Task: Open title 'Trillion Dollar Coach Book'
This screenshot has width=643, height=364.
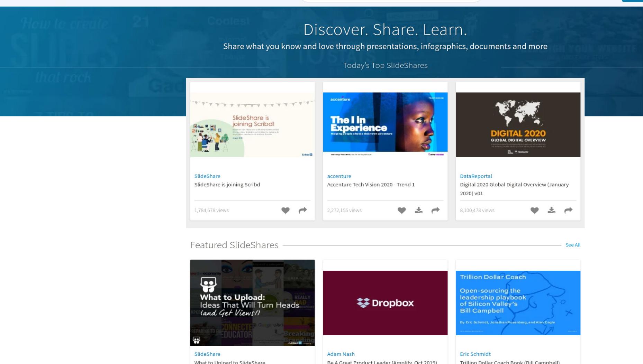Action: click(x=510, y=362)
